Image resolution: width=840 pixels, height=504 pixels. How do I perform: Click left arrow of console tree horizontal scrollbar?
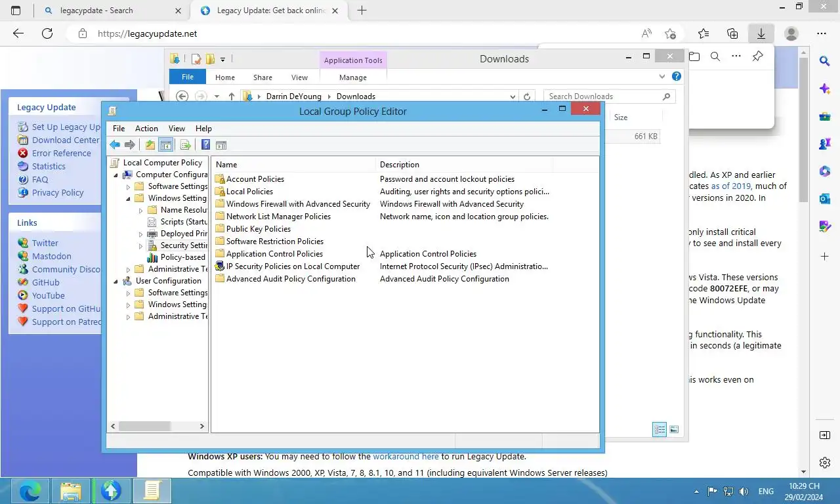coord(113,427)
